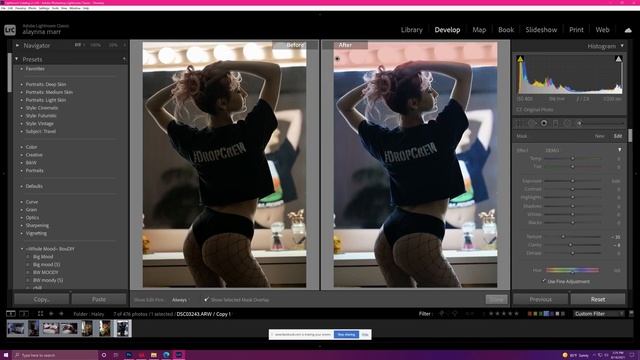Screen dimensions: 640x360
Task: Expand Portraits: Deep Skin presets
Action: (x=22, y=84)
